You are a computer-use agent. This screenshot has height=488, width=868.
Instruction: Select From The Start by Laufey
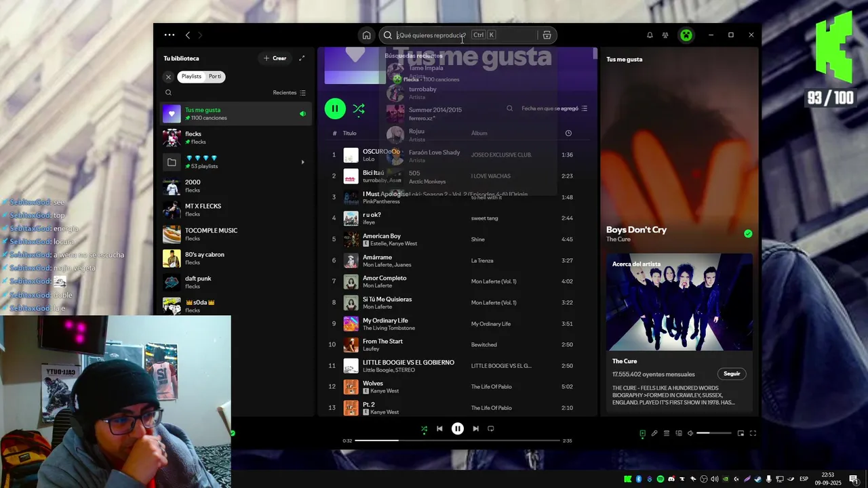(x=457, y=345)
